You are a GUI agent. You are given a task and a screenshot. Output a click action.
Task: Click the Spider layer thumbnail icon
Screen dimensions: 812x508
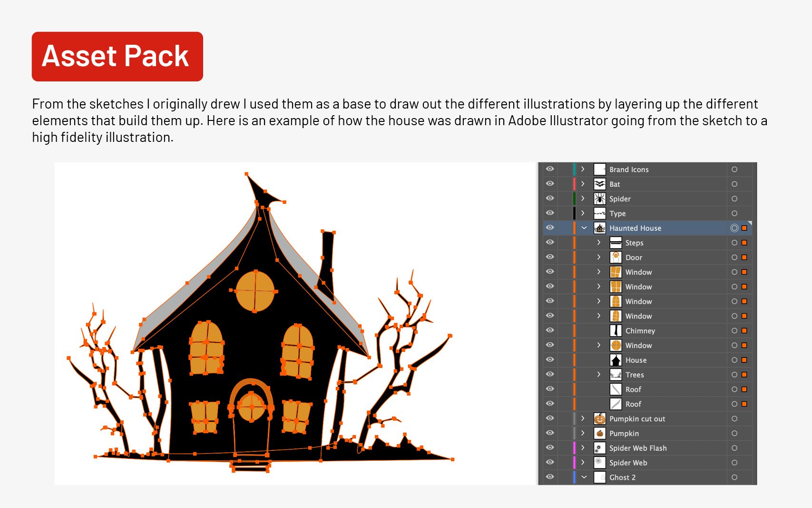599,199
